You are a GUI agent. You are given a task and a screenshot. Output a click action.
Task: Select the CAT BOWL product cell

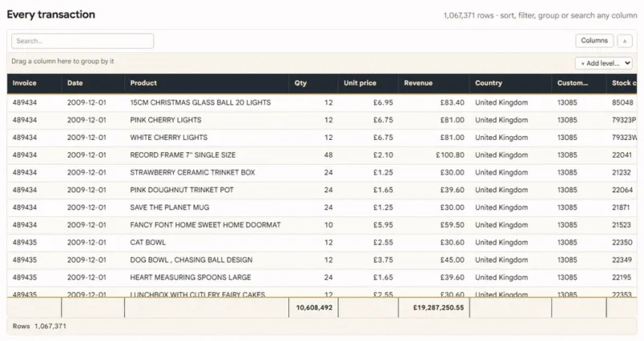(x=207, y=243)
